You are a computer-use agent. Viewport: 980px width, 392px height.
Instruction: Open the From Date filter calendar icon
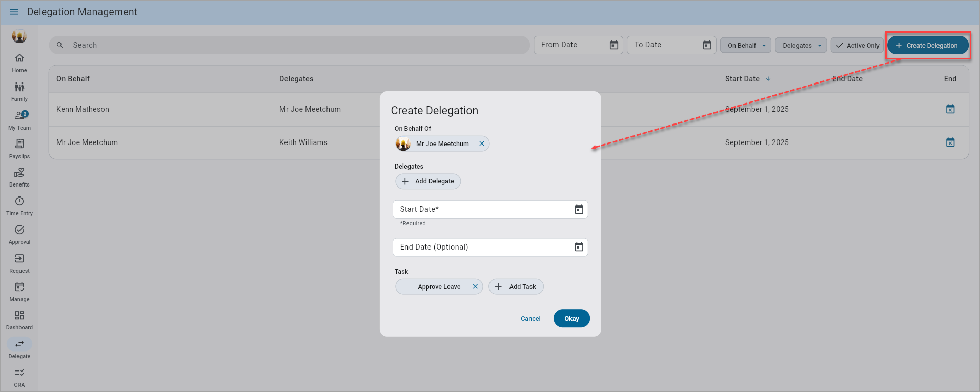[614, 45]
